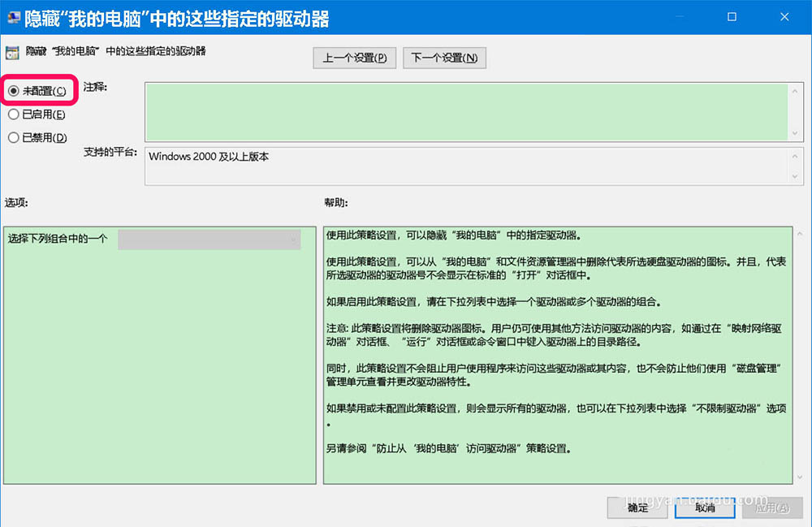Click the supported platform scrollbar up arrow

795,156
